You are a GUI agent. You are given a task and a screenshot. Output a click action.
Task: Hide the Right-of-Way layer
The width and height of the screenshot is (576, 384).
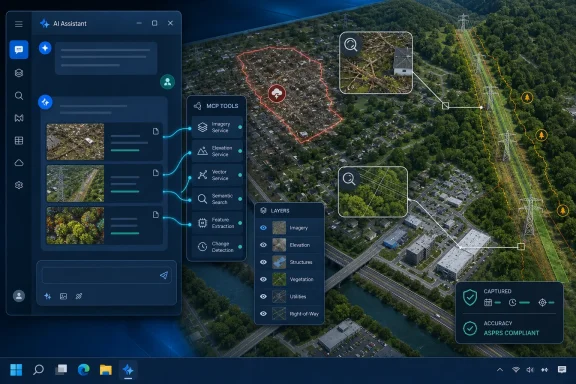point(263,314)
